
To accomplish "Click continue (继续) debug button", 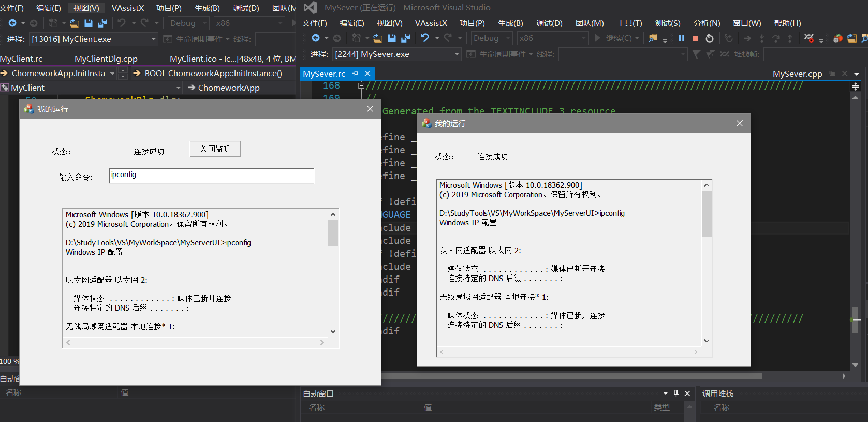I will 616,38.
